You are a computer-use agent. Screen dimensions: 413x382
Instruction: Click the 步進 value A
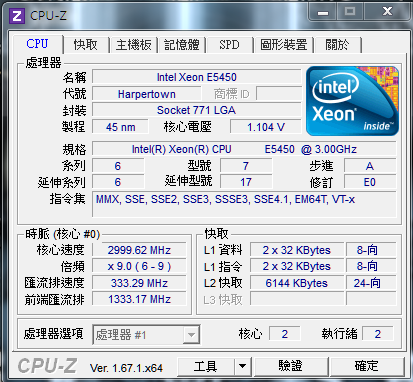[x=370, y=166]
